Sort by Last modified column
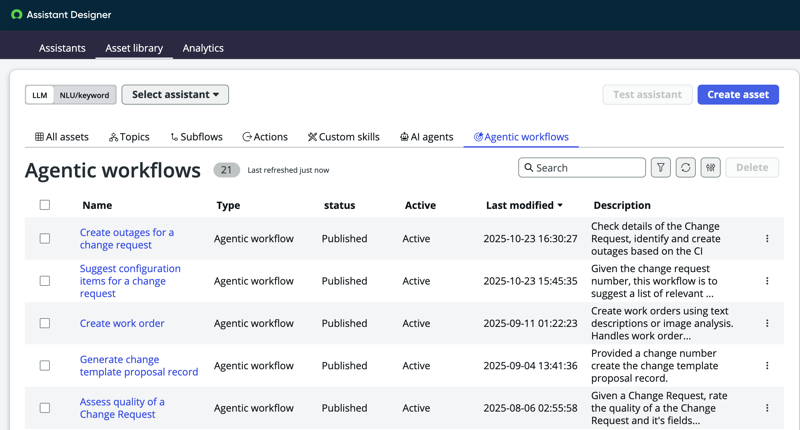The image size is (800, 430). point(524,205)
